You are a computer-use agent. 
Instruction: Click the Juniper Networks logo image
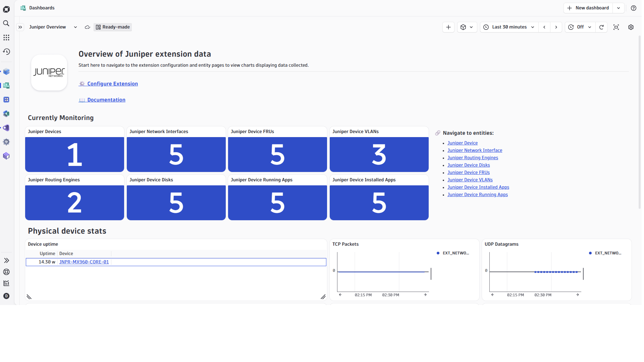coord(49,72)
